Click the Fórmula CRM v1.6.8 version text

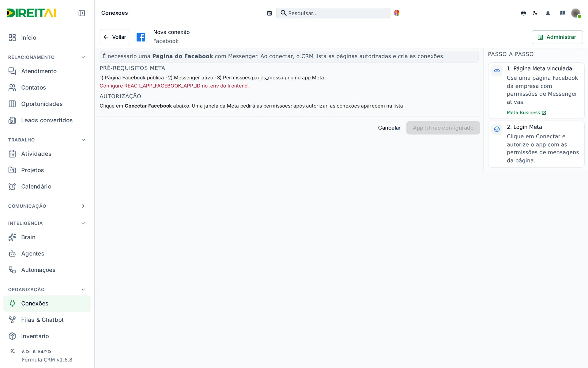pyautogui.click(x=47, y=360)
